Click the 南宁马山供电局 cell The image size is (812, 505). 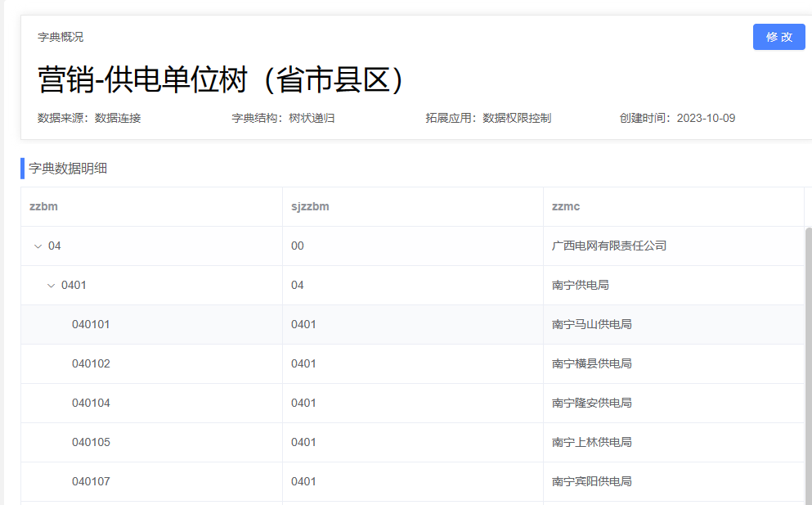click(x=592, y=324)
